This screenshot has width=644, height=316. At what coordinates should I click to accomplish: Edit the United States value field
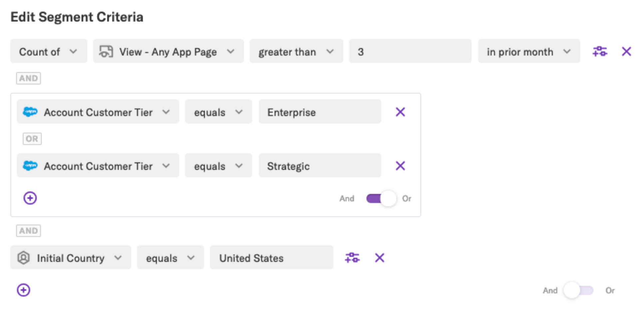click(x=271, y=258)
